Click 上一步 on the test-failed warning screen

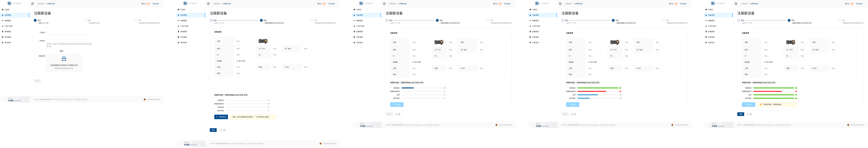coord(749,114)
